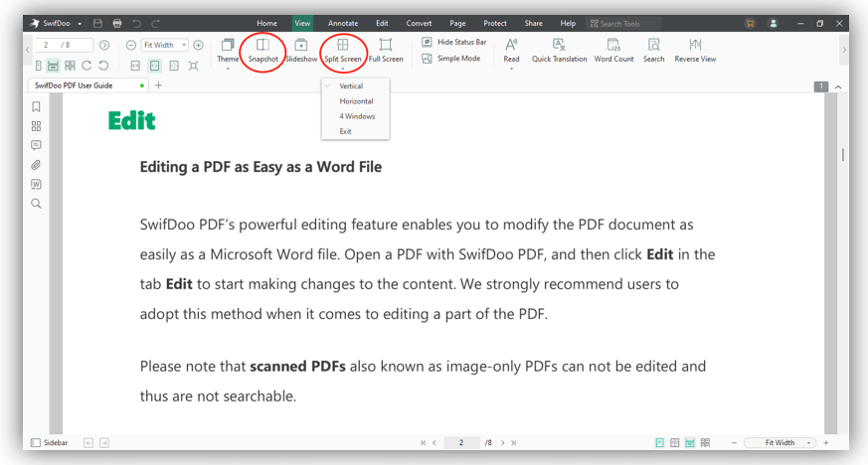Toggle the Sidebar checkbox in status bar
The height and width of the screenshot is (465, 868).
tap(36, 442)
